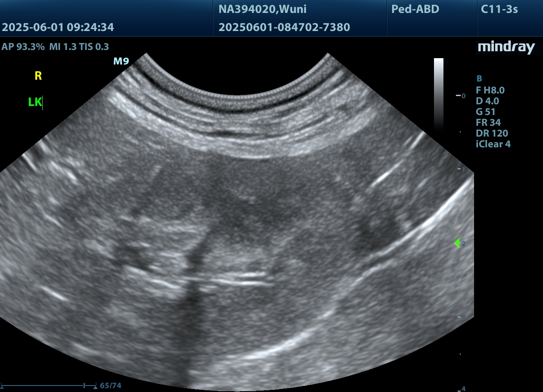The image size is (543, 392).
Task: Click the 65/74 cine frame counter
Action: (x=111, y=386)
